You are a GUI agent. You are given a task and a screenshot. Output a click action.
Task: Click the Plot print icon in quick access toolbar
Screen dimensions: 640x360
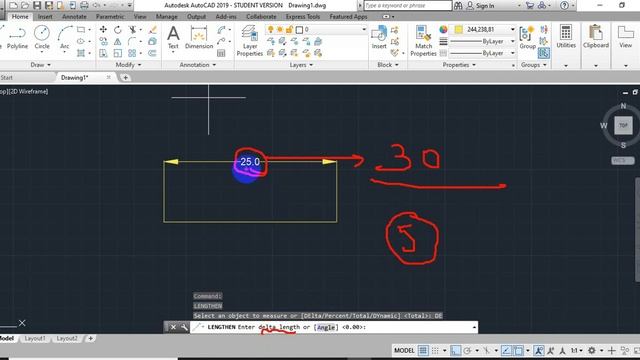click(x=84, y=5)
